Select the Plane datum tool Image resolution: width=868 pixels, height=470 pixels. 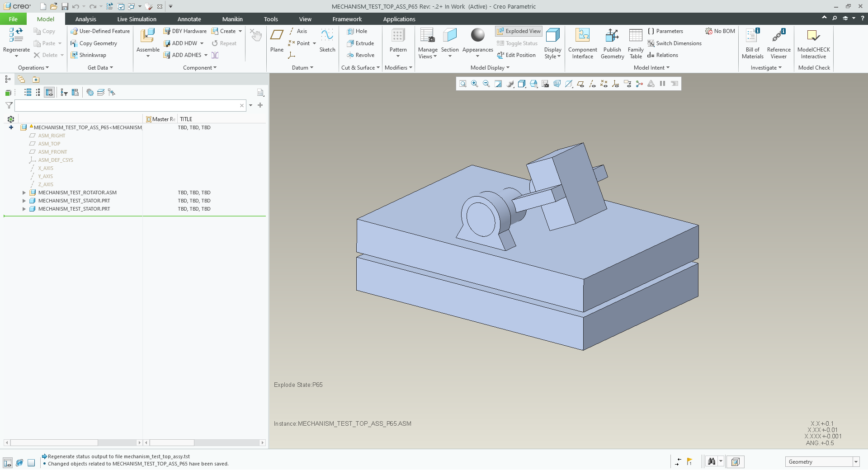[x=277, y=41]
